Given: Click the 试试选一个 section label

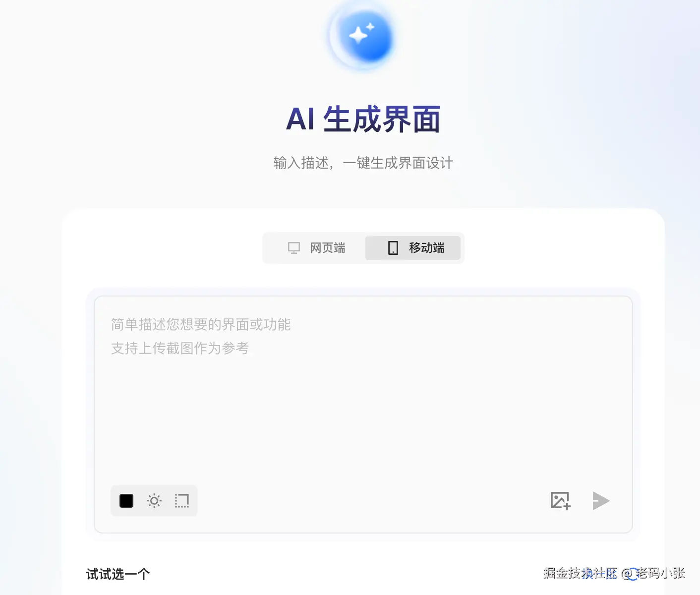Looking at the screenshot, I should (118, 574).
